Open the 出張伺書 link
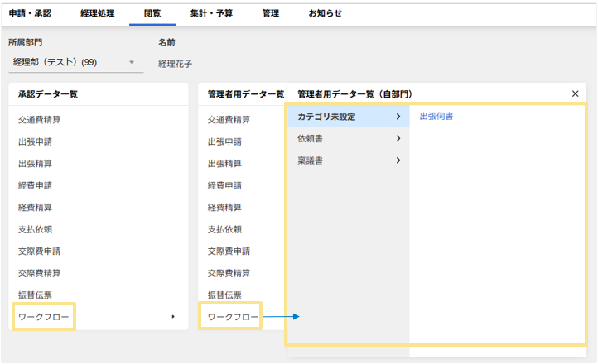Image resolution: width=598 pixels, height=364 pixels. [436, 117]
